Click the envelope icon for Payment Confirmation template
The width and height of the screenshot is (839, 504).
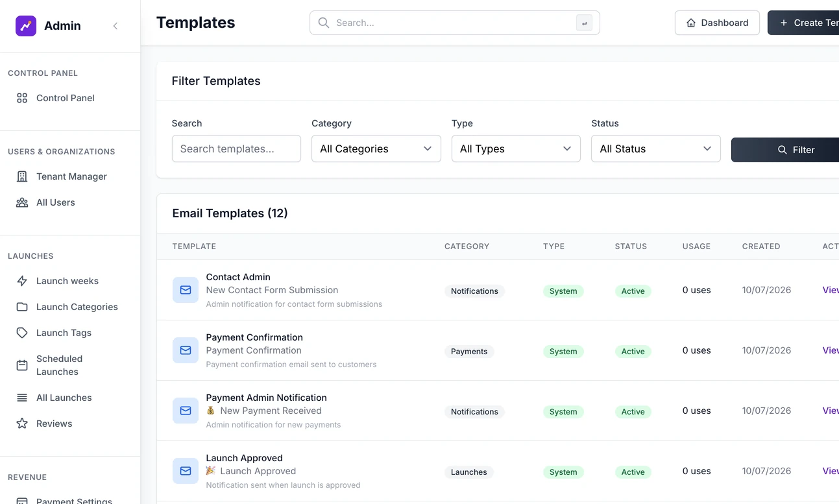pos(186,350)
